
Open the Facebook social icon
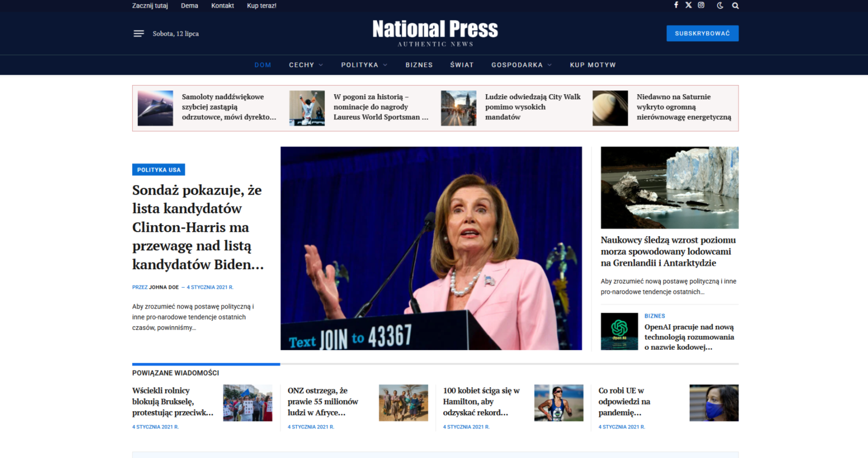coord(676,5)
